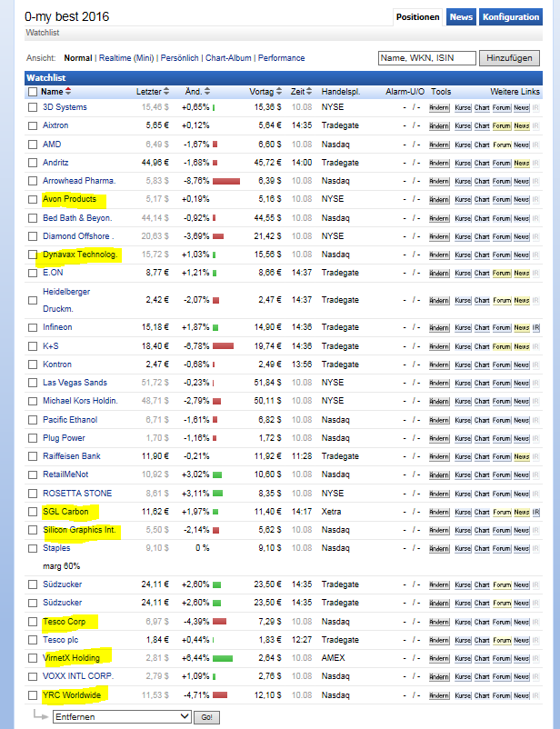The width and height of the screenshot is (560, 729).
Task: Open Kurse icon for Aixtron
Action: pos(463,126)
